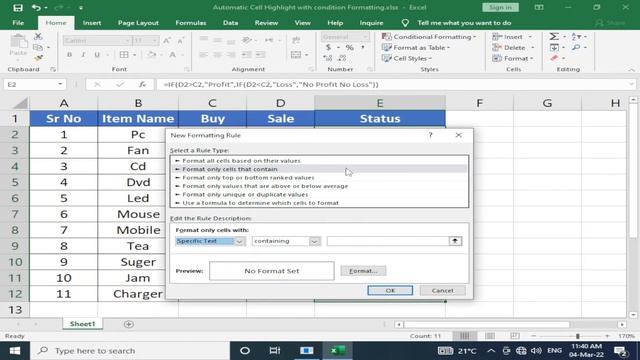Viewport: 640px width, 360px height.
Task: Open the Specific Text dropdown
Action: click(240, 241)
